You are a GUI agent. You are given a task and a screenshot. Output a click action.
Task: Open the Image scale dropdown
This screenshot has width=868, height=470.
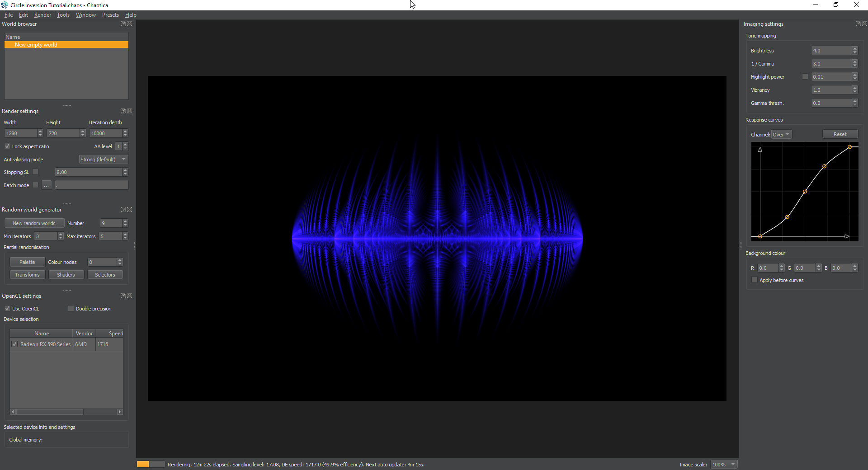(x=724, y=465)
